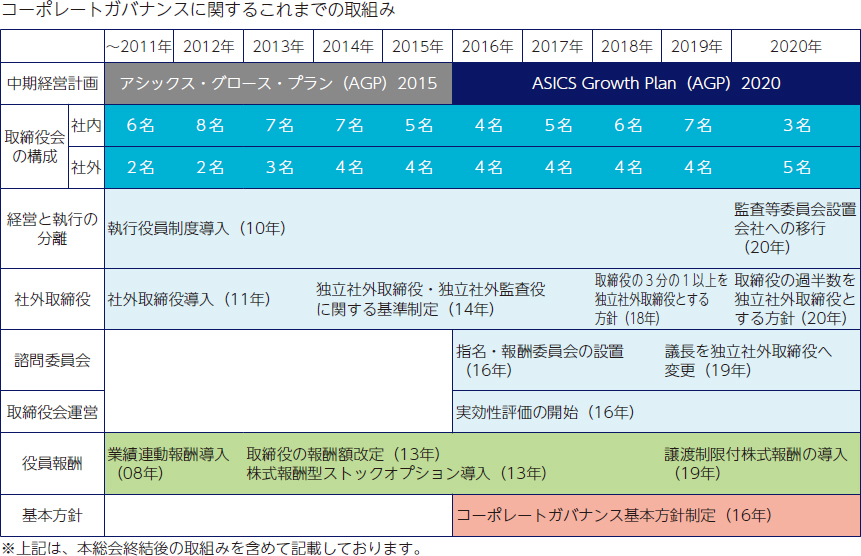This screenshot has height=556, width=861.
Task: Click the title コーポレートガバナンスに関するこれまでの取組み
Action: pos(198,10)
